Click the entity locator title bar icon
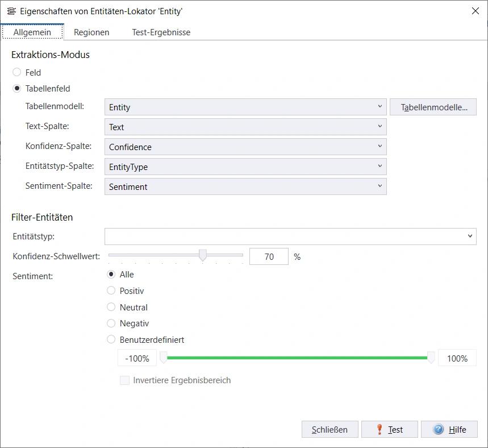 click(11, 11)
